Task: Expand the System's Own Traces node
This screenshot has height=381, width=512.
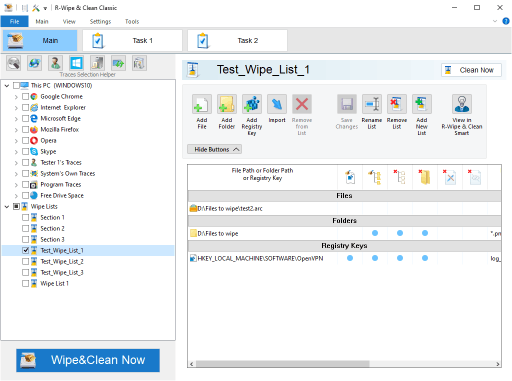Action: click(x=16, y=174)
